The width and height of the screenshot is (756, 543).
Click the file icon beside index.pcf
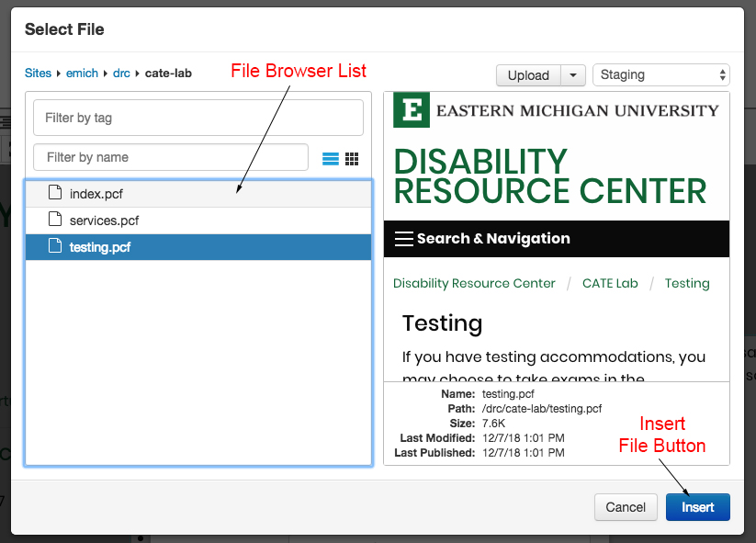pos(55,192)
